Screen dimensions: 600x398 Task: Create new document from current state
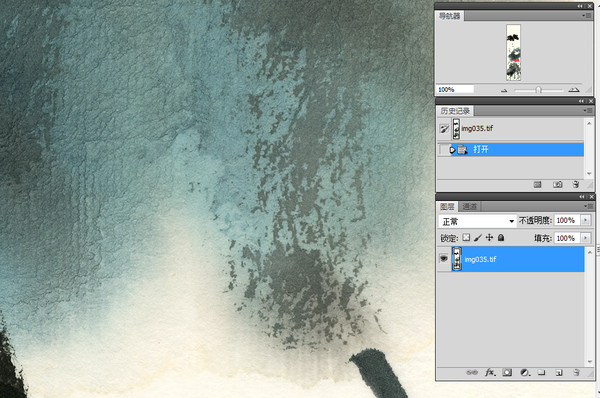coord(538,184)
